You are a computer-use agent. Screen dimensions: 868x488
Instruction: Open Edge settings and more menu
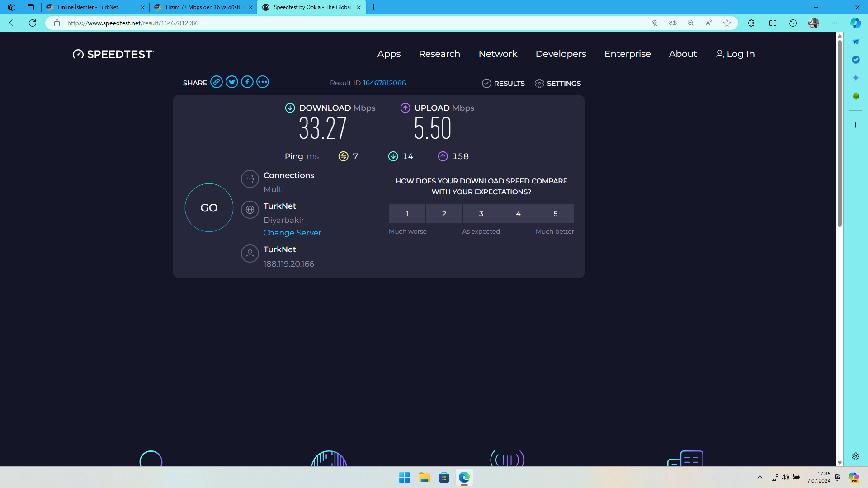coord(835,23)
